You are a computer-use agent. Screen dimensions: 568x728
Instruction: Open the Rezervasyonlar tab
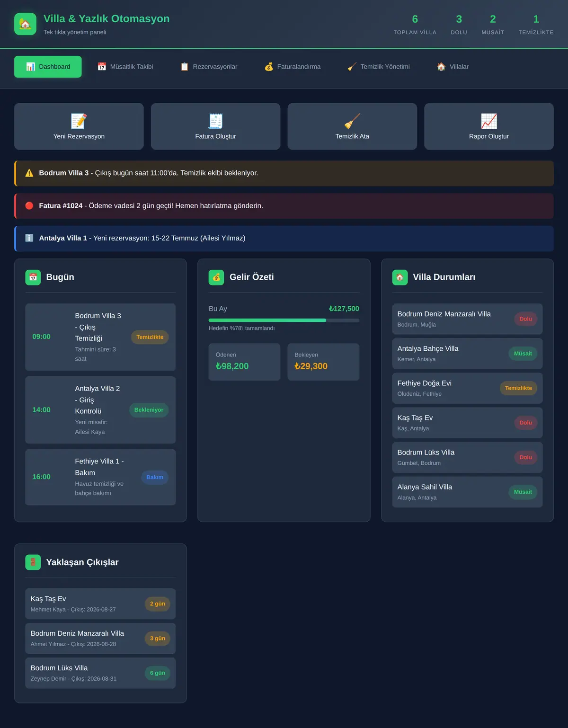tap(209, 67)
